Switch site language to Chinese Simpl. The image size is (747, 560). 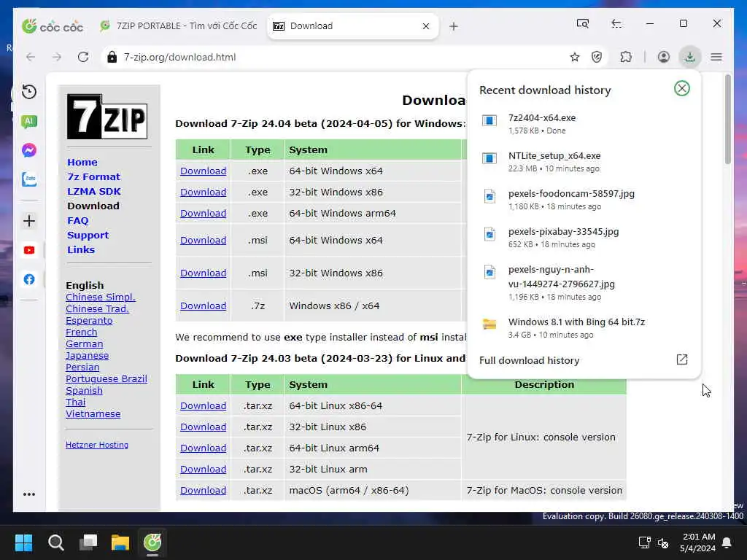tap(101, 297)
